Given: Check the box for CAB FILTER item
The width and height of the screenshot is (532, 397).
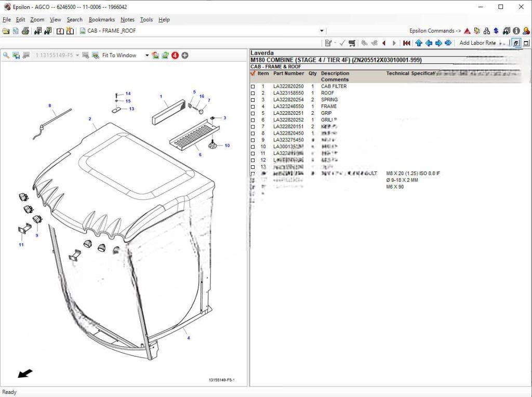Looking at the screenshot, I should click(x=253, y=87).
